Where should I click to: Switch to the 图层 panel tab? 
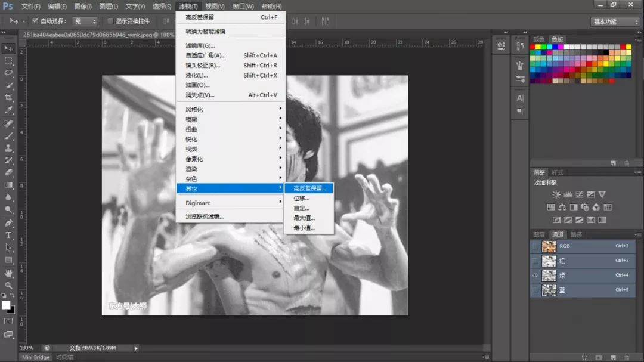(x=539, y=234)
